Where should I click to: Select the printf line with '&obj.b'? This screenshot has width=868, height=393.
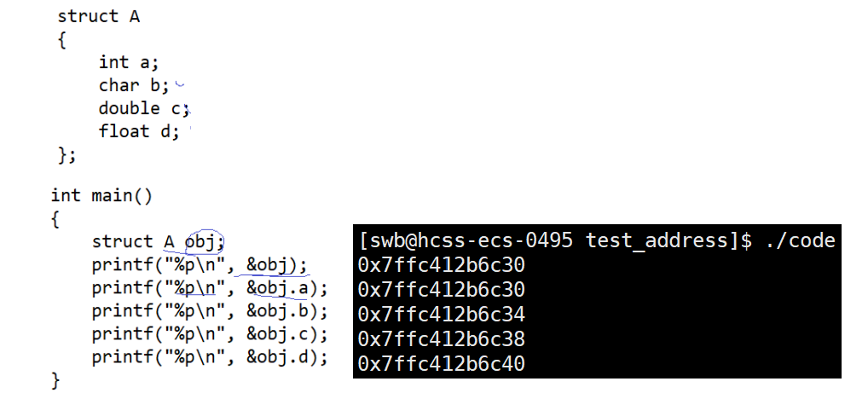coord(210,311)
